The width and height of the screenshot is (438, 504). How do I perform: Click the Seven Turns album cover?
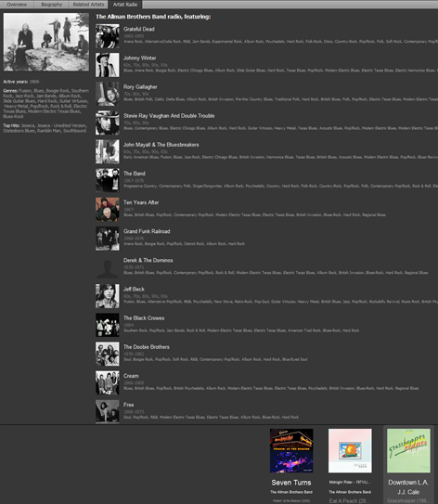tap(291, 451)
